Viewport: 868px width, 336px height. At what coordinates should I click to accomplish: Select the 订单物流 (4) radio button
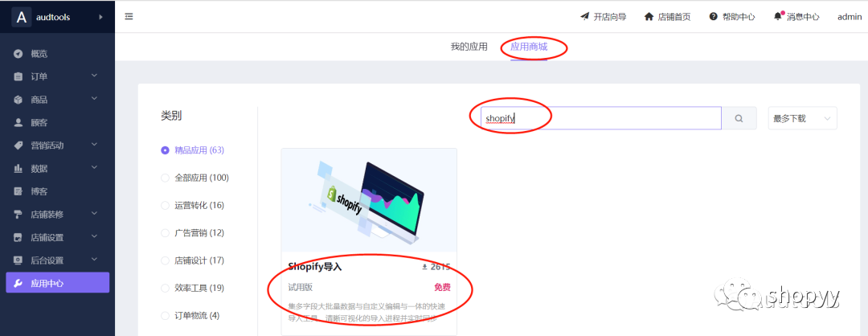(165, 316)
